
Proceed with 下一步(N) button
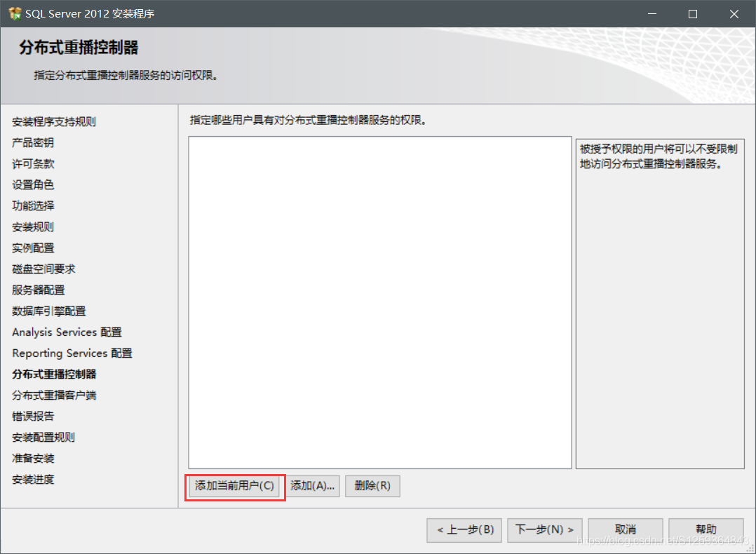pyautogui.click(x=544, y=530)
